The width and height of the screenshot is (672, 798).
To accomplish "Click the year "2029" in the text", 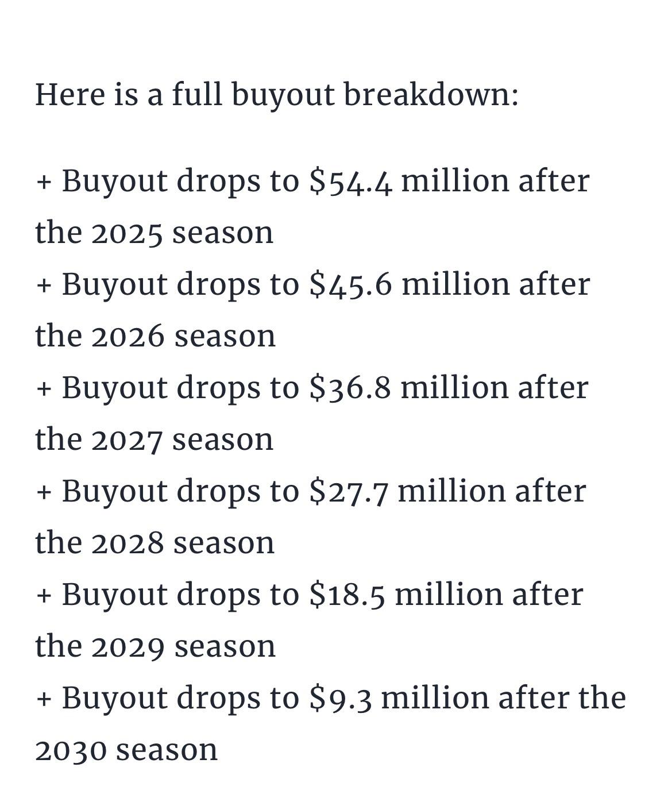I will tap(128, 647).
